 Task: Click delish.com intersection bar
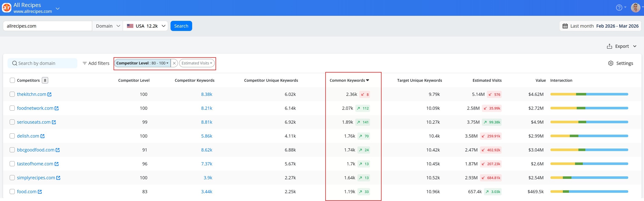point(589,136)
